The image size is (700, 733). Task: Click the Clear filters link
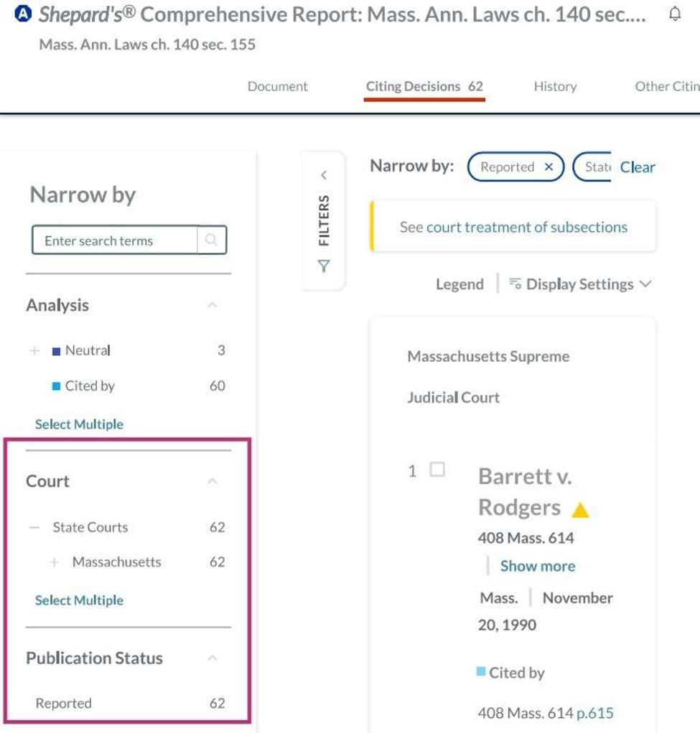click(638, 167)
